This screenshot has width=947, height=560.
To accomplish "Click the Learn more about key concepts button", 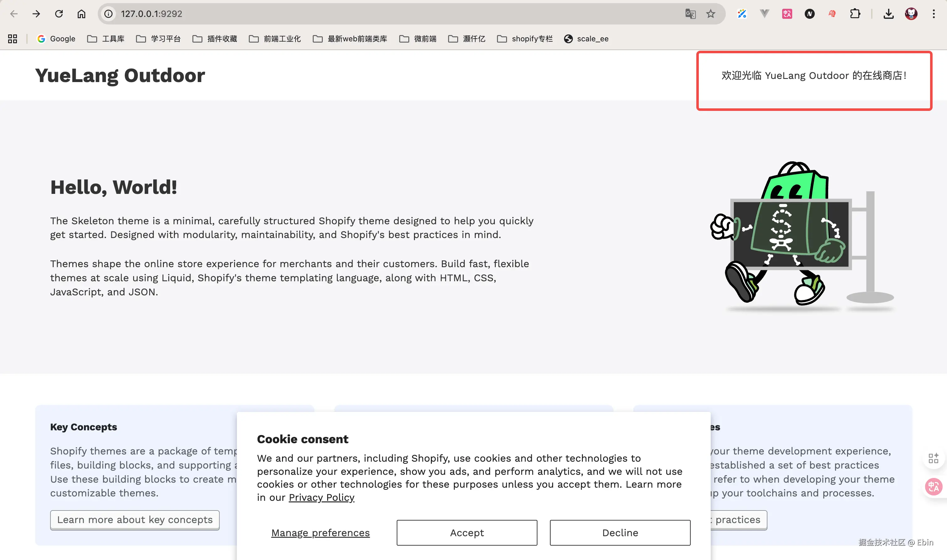I will click(x=135, y=520).
